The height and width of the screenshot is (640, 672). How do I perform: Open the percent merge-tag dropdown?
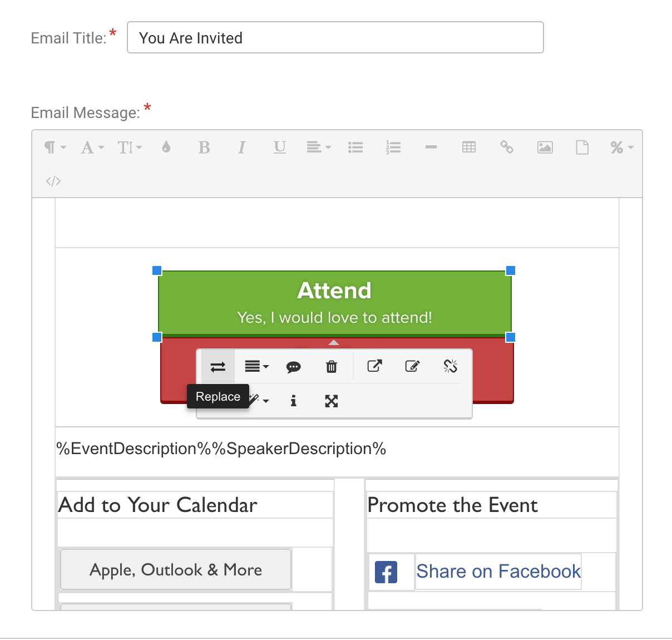tap(621, 147)
